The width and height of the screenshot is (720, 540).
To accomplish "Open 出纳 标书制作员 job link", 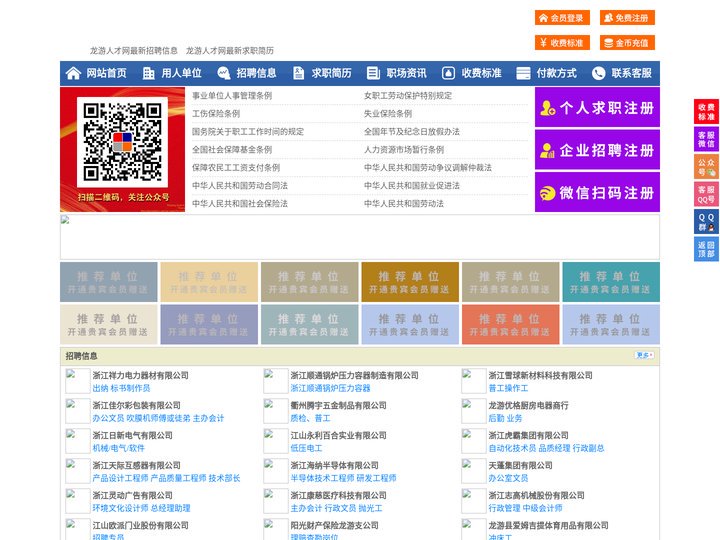I will point(121,388).
